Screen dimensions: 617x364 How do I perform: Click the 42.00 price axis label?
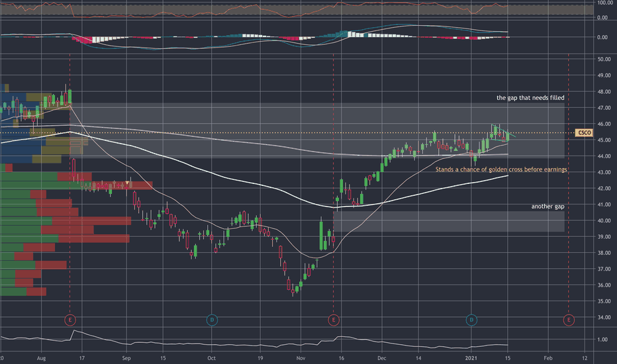pos(604,188)
